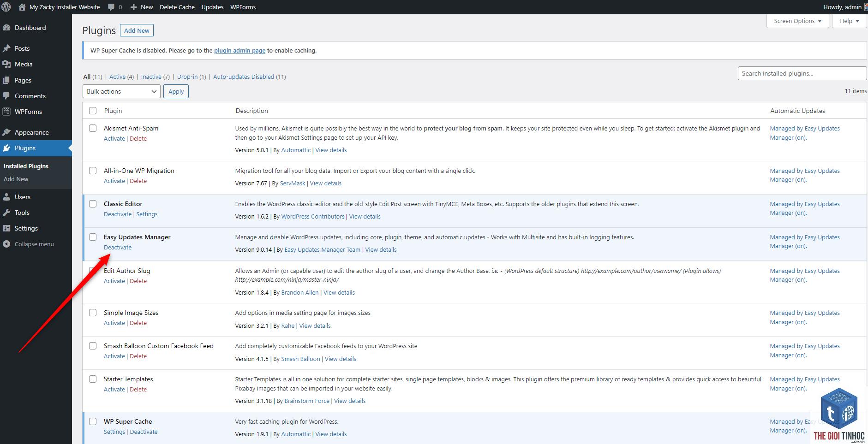Check the Classic Editor checkbox
The width and height of the screenshot is (868, 444).
click(93, 204)
